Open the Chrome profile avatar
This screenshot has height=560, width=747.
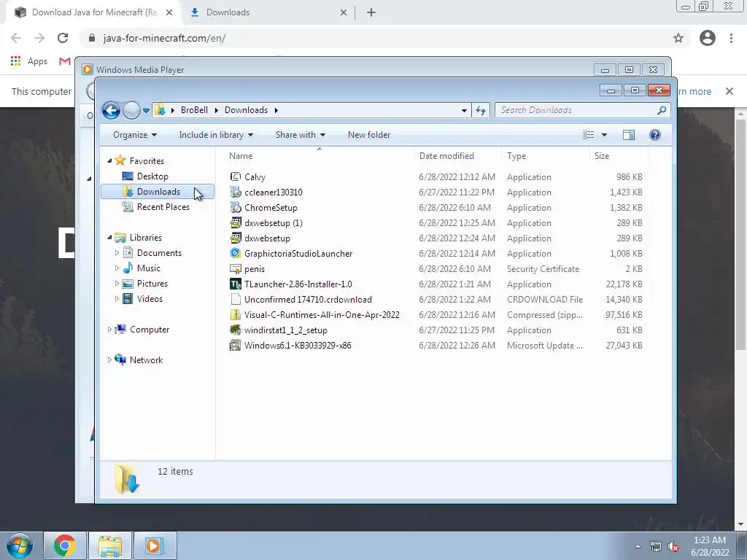coord(708,38)
